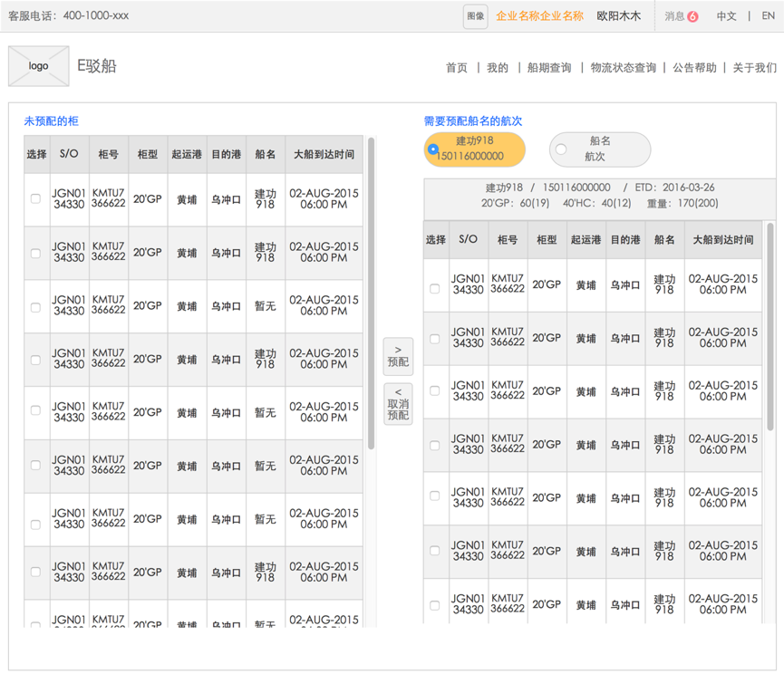Click 起运港 header in 未预配的柜 table
This screenshot has height=674, width=784.
pos(187,154)
